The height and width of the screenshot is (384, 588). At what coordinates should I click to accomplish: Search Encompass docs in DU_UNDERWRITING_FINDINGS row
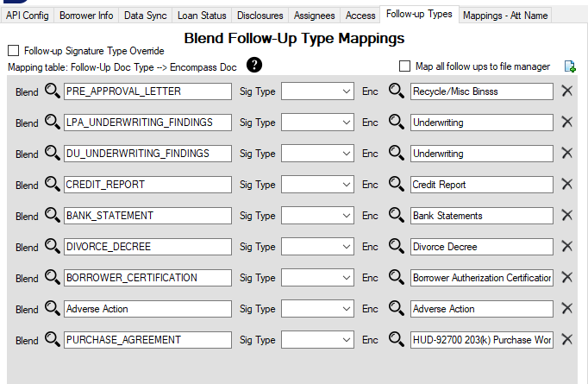coord(397,153)
